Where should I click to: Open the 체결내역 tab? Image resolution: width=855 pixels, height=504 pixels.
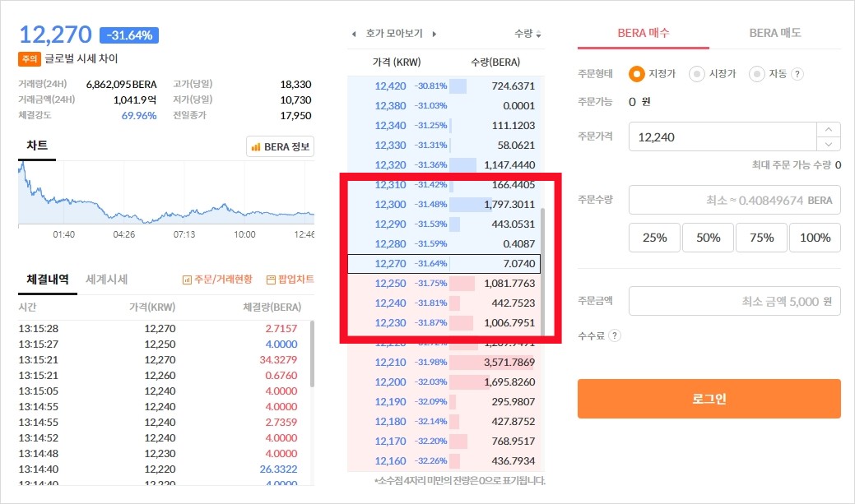pyautogui.click(x=48, y=280)
